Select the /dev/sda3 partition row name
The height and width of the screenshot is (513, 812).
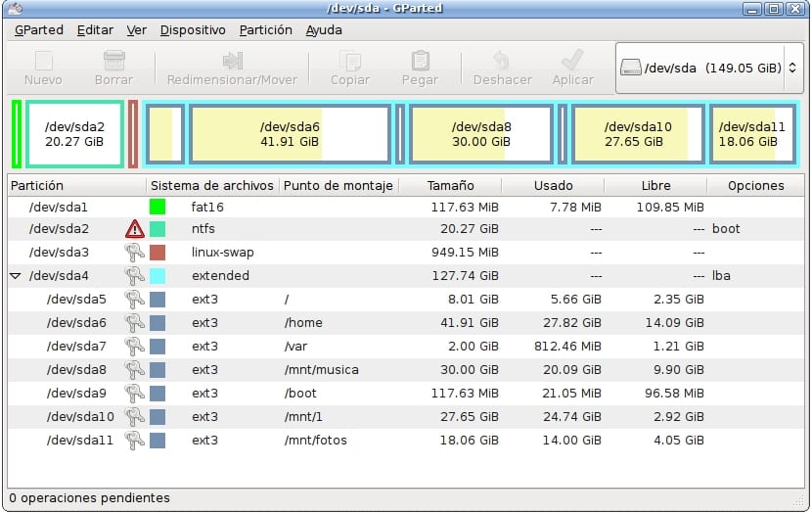pyautogui.click(x=59, y=253)
